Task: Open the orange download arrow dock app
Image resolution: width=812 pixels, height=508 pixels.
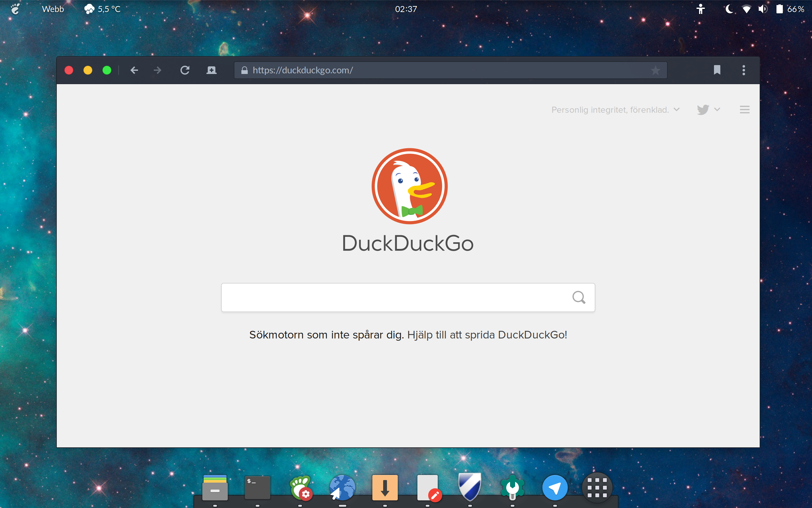Action: [x=385, y=487]
